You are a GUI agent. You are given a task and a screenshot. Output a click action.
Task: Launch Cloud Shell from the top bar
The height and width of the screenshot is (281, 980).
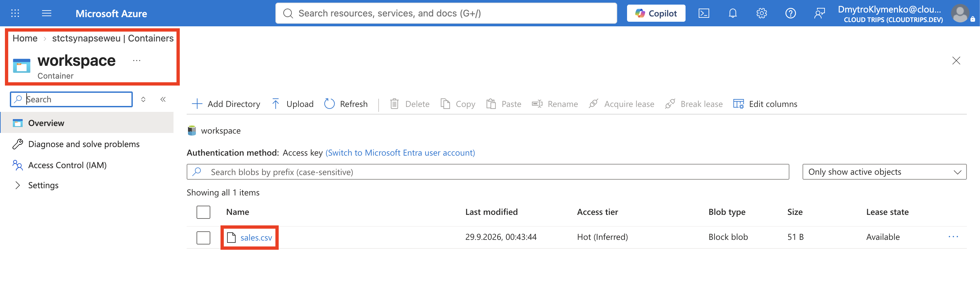[703, 13]
